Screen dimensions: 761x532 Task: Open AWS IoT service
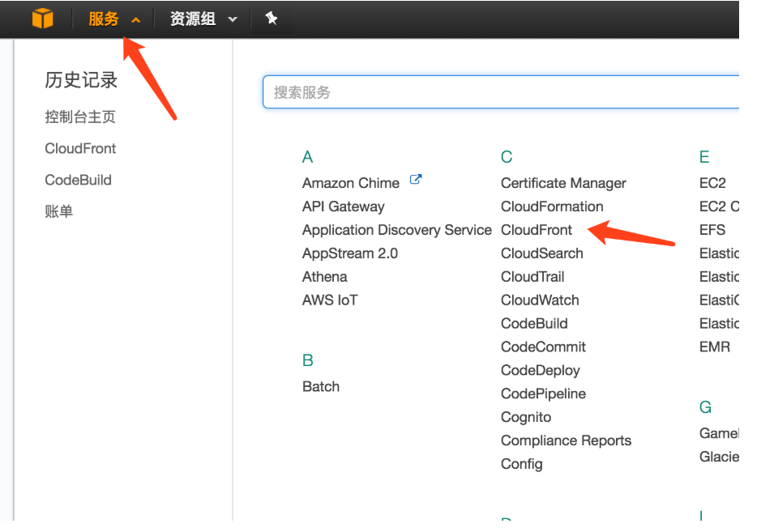(x=330, y=300)
